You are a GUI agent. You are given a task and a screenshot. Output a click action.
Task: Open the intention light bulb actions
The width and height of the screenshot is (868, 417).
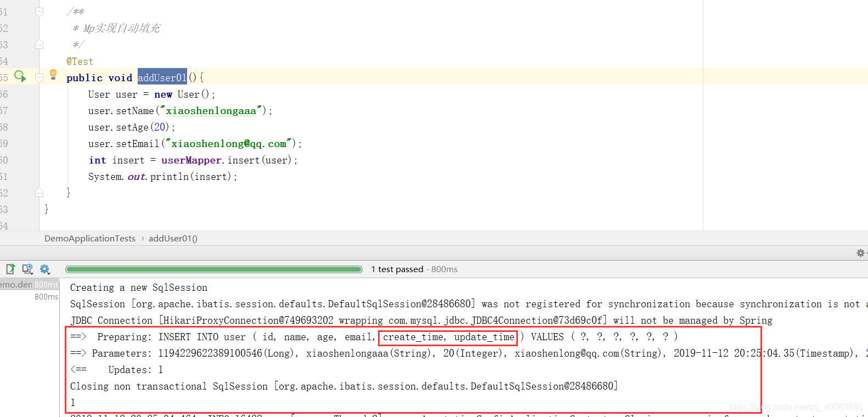53,75
